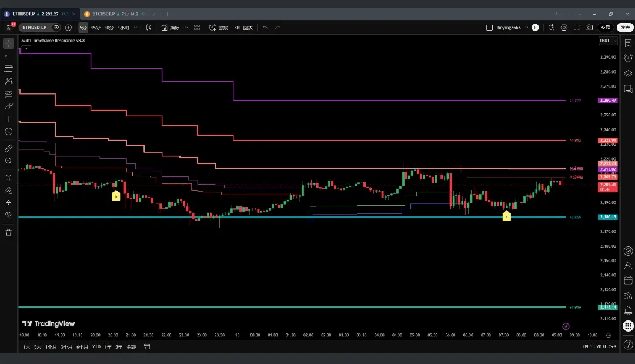Open the main menu with notification badge
Viewport: 635px width, 364px height.
(9, 27)
